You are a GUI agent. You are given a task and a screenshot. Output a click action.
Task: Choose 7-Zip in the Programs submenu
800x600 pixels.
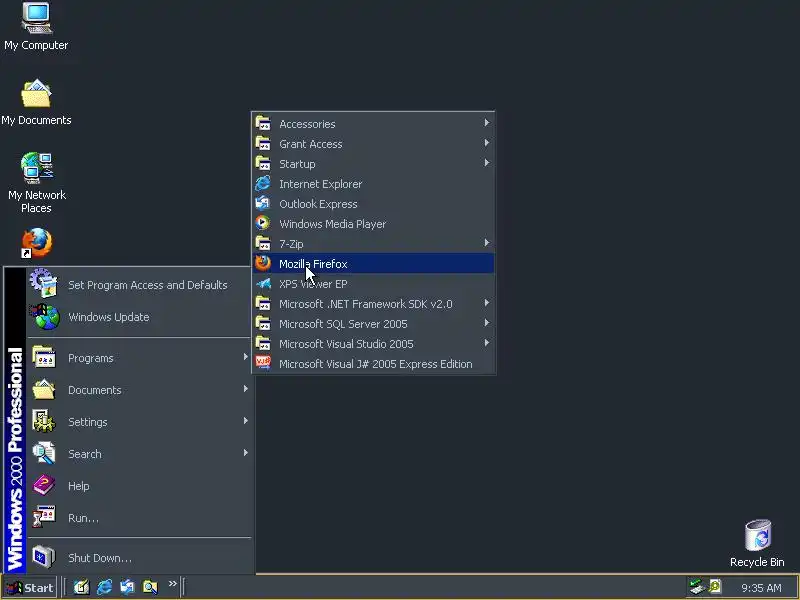coord(373,244)
